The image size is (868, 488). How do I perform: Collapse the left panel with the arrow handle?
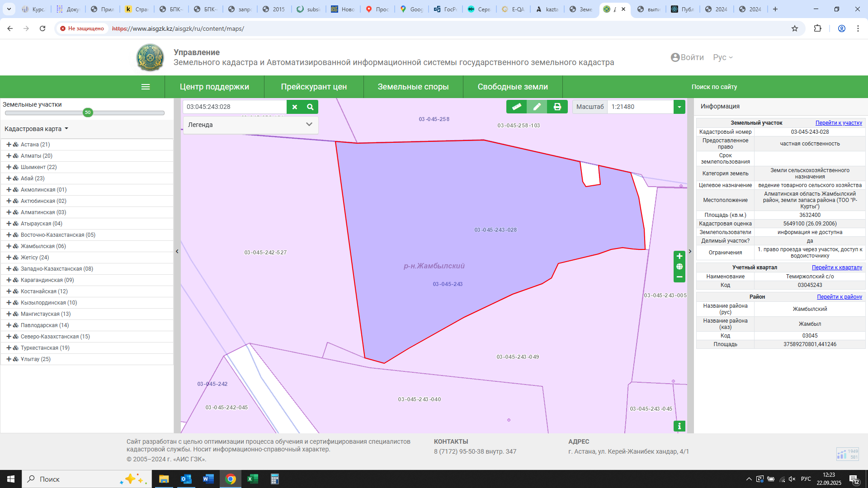coord(177,251)
